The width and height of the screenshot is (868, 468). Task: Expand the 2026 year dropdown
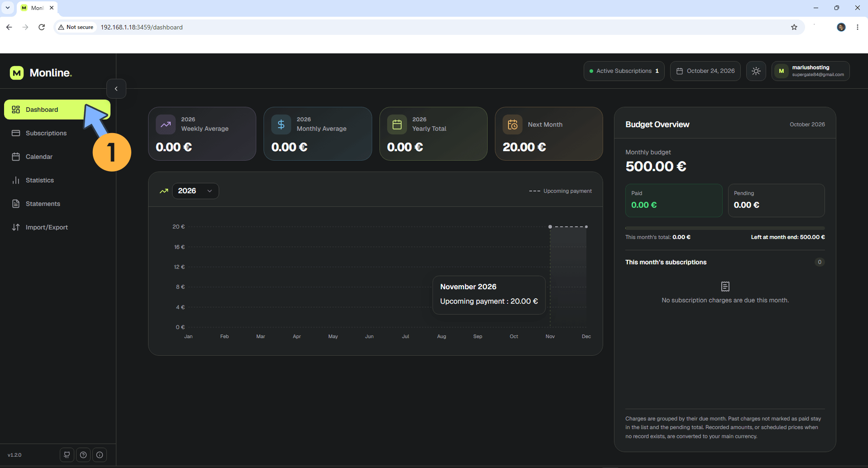coord(196,191)
